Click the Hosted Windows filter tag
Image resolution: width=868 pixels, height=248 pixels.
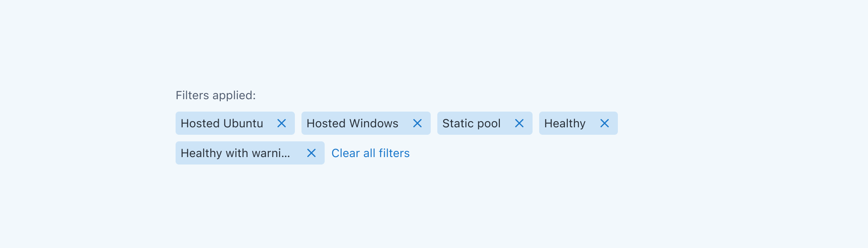352,123
